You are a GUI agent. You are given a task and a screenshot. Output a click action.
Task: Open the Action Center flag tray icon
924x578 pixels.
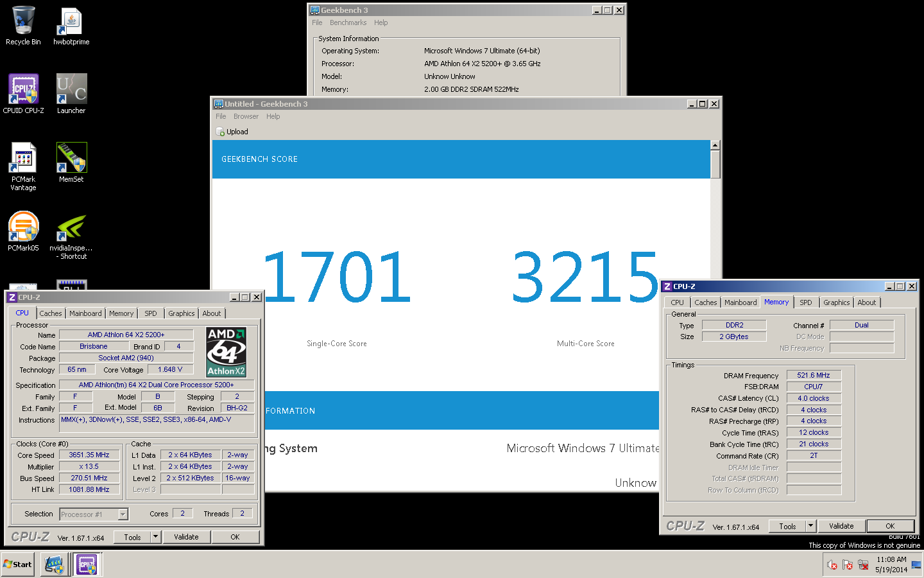tap(848, 565)
